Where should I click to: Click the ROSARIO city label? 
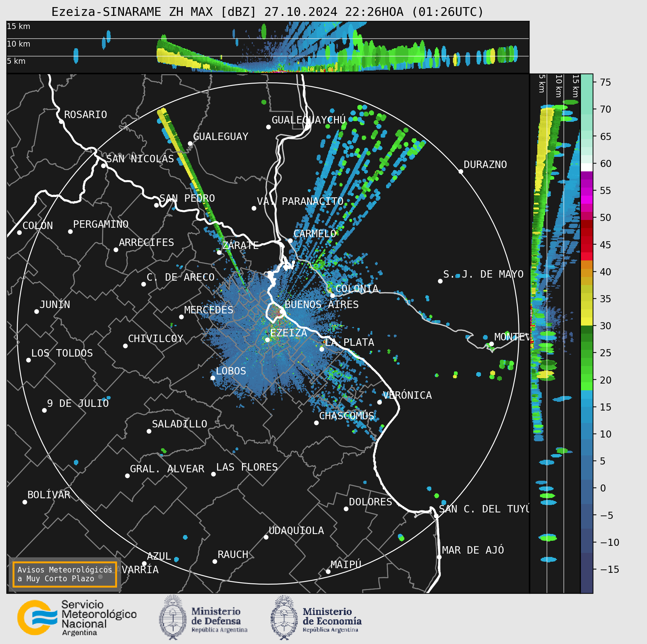(x=85, y=115)
